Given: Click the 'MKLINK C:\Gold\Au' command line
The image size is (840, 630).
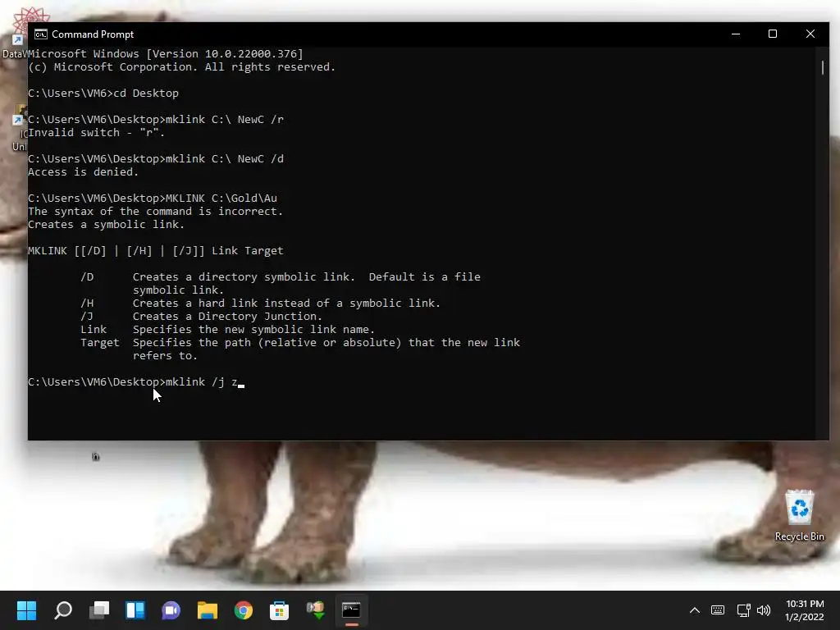Looking at the screenshot, I should coord(153,199).
